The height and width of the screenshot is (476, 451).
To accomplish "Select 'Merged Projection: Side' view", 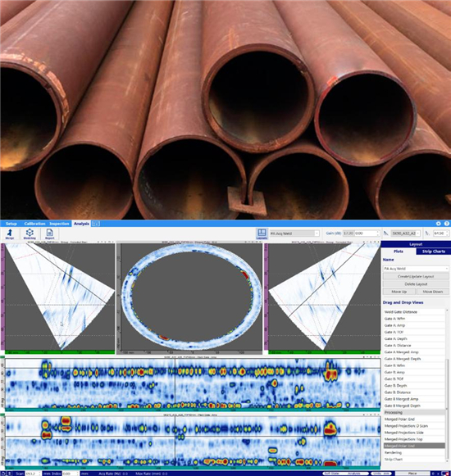I will pos(414,433).
